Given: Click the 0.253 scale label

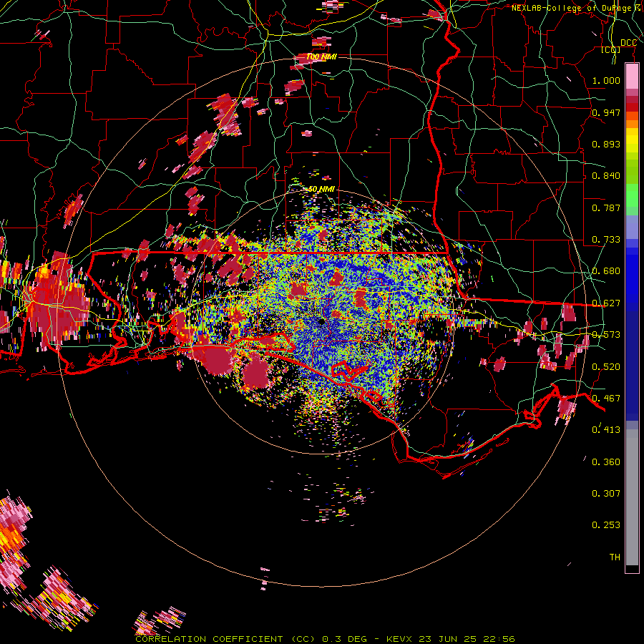Looking at the screenshot, I should (x=606, y=525).
